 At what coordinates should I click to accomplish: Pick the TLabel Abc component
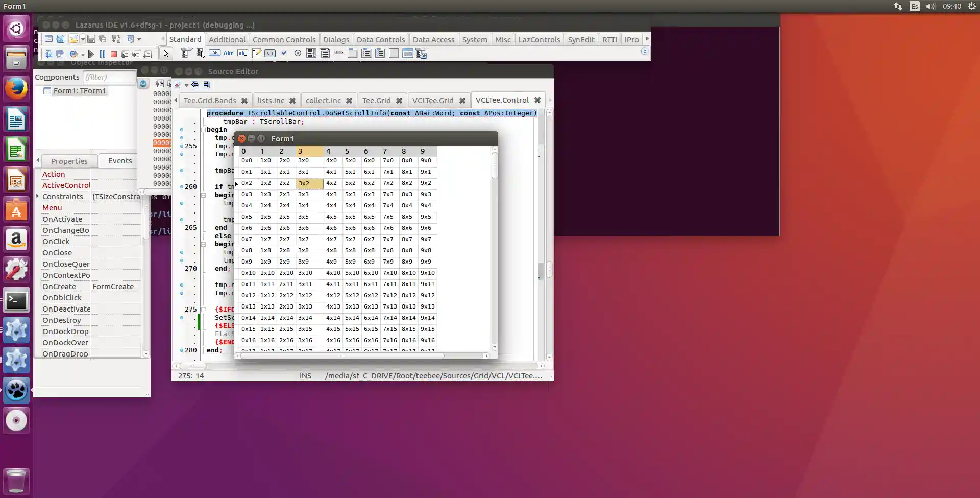(x=228, y=53)
